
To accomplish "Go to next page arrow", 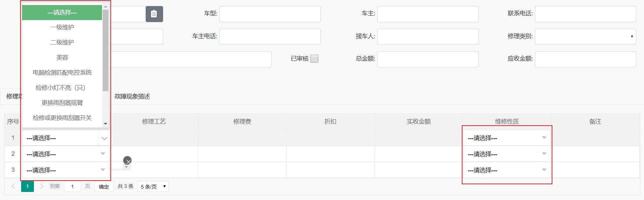I will pyautogui.click(x=42, y=186).
